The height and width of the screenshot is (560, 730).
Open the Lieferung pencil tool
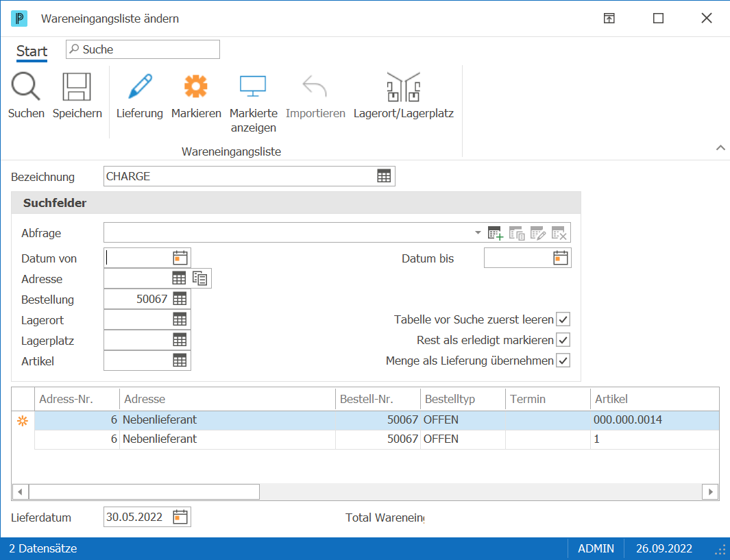click(x=140, y=86)
